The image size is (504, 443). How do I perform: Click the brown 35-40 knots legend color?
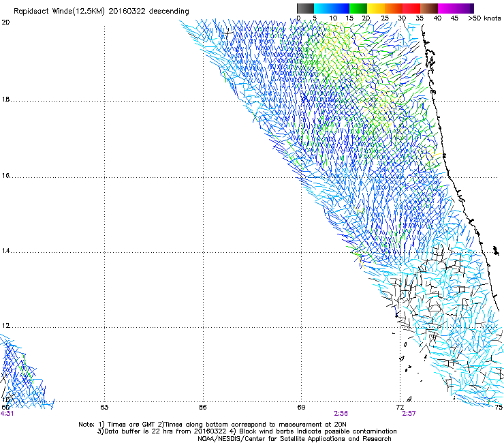(x=429, y=8)
